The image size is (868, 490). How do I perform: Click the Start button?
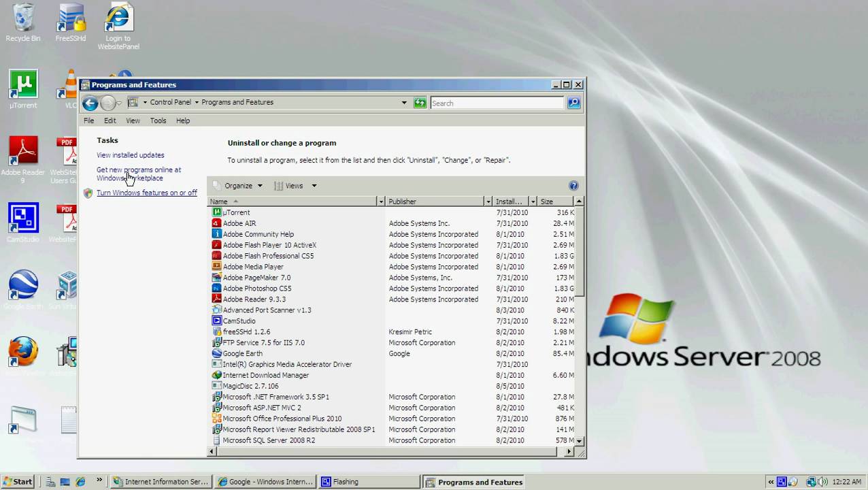coord(18,482)
